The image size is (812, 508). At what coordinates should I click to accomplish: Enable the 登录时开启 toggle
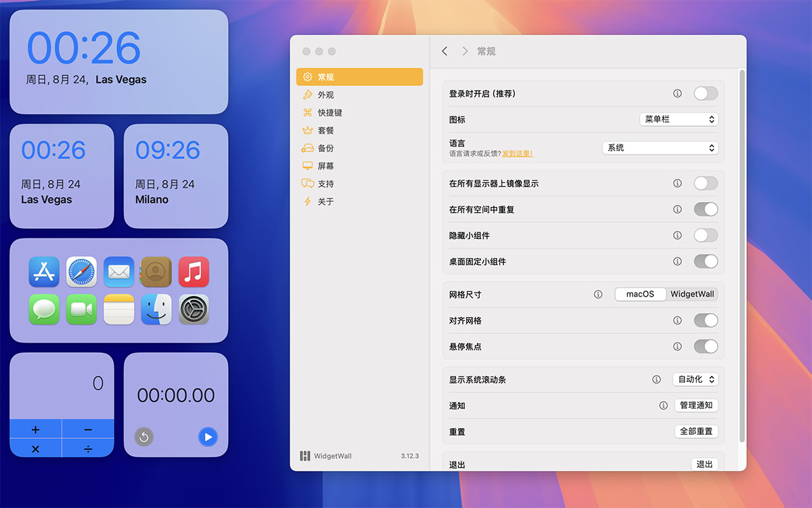coord(706,93)
